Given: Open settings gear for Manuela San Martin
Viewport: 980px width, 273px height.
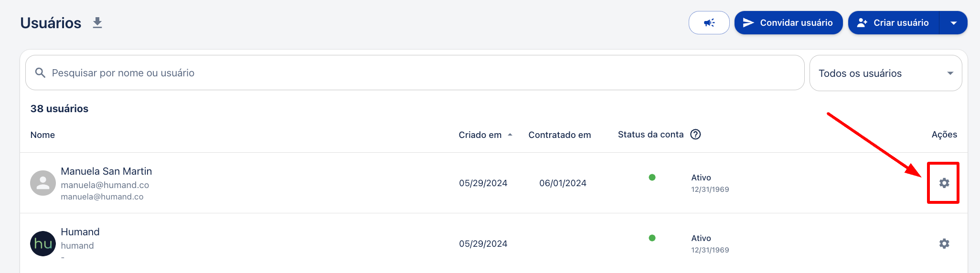Looking at the screenshot, I should pos(944,183).
